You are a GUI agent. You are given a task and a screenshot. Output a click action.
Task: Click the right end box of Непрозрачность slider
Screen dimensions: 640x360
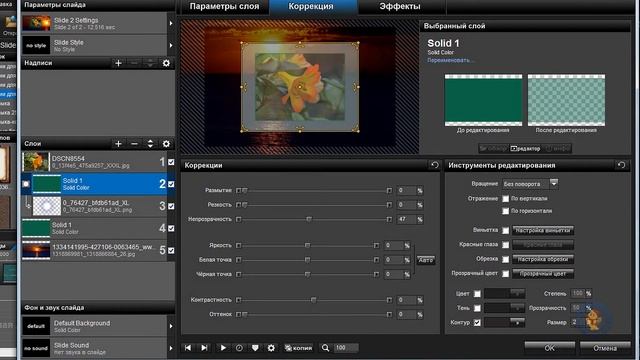[389, 220]
